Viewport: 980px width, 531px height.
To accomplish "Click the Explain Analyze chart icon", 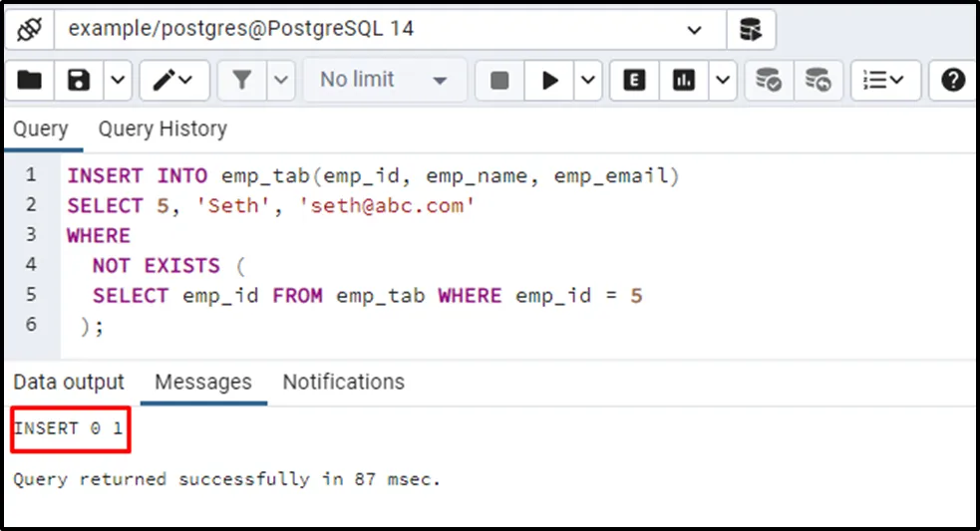I will tap(684, 80).
